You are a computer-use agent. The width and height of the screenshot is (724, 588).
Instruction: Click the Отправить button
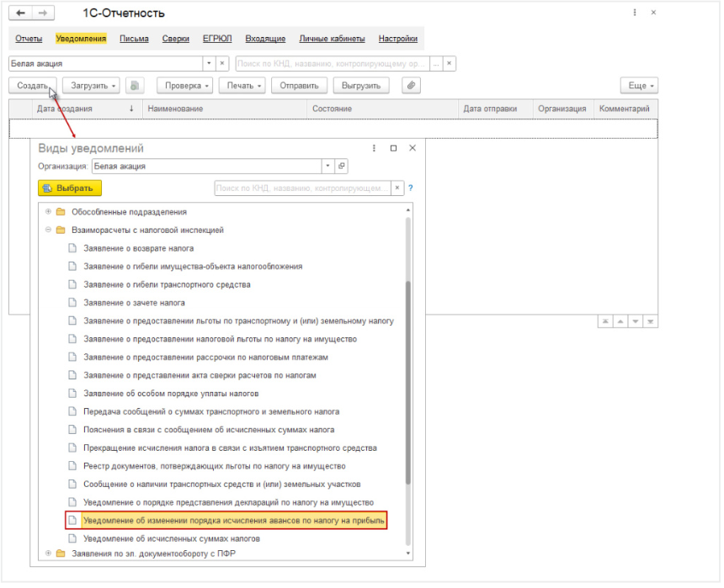(x=299, y=86)
